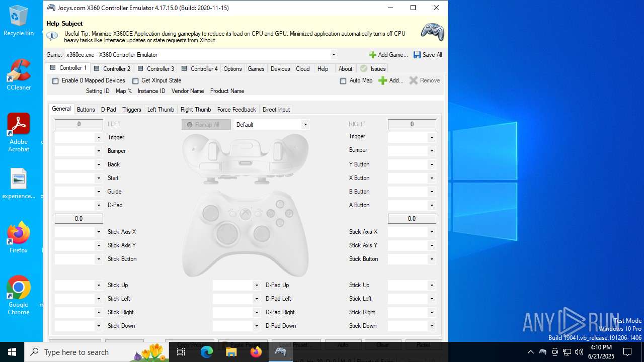Click the right stick value box 0;0

[412, 219]
